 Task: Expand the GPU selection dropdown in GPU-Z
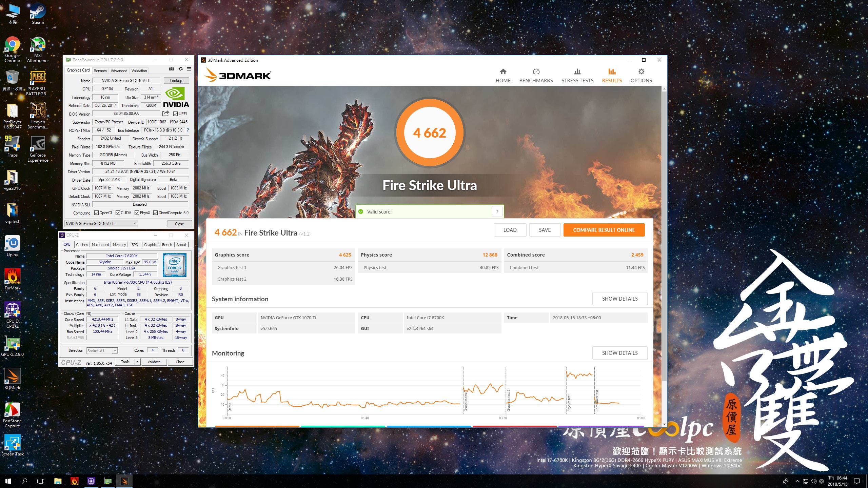101,224
